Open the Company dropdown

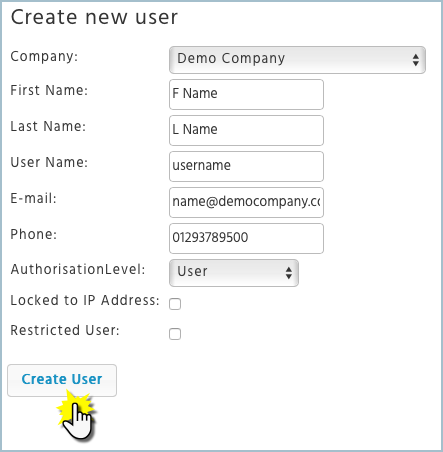(297, 60)
